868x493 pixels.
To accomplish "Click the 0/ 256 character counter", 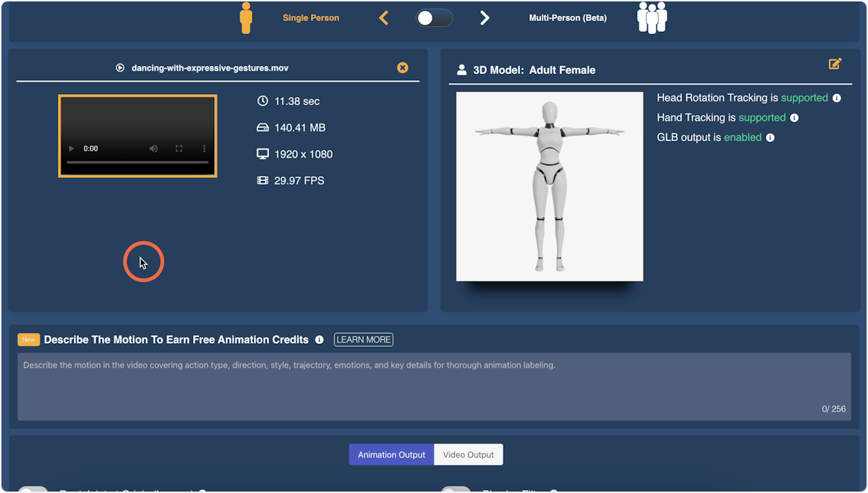I will coord(834,409).
